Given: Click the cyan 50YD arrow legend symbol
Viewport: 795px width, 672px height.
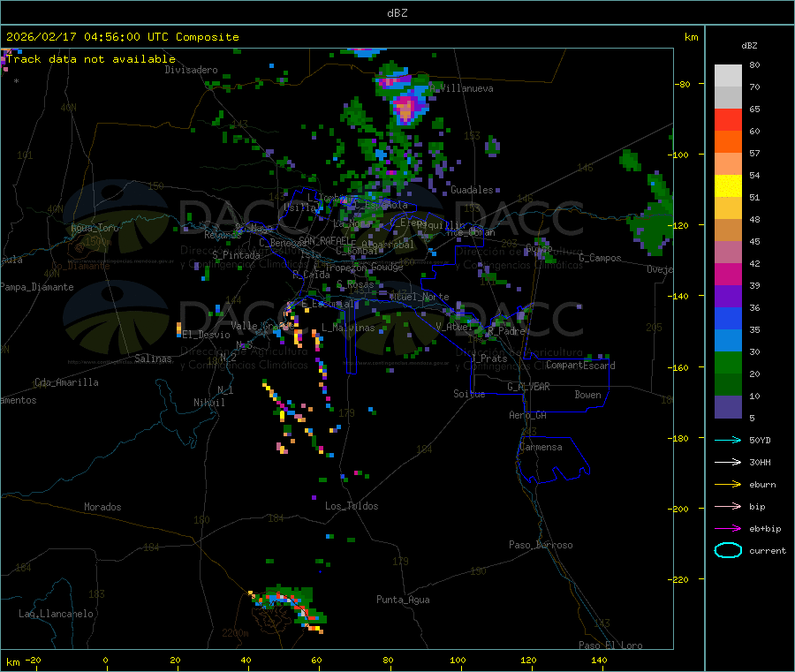Looking at the screenshot, I should 728,440.
